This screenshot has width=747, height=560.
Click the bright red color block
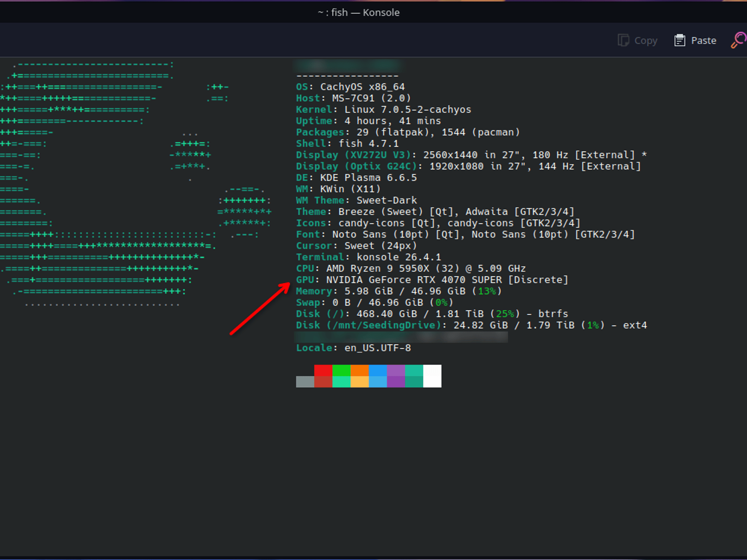[x=323, y=370]
